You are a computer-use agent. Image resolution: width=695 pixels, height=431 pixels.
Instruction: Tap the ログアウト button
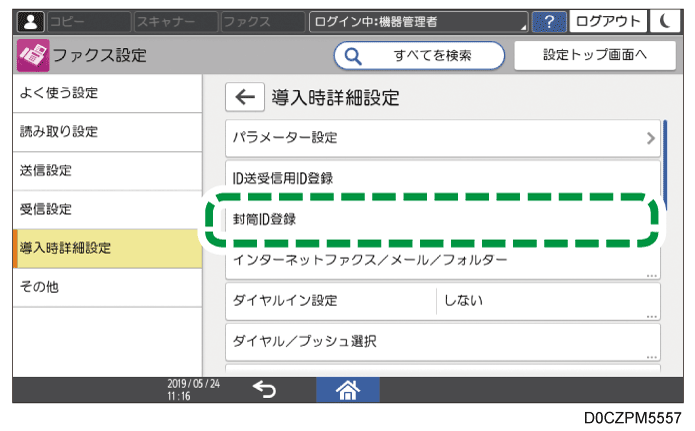(x=608, y=21)
